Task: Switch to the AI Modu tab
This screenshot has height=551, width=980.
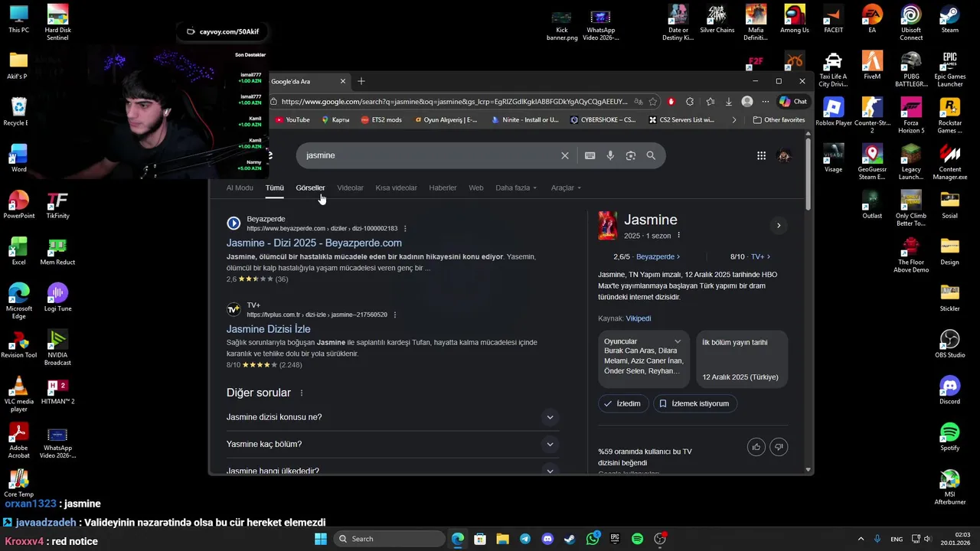Action: [240, 187]
